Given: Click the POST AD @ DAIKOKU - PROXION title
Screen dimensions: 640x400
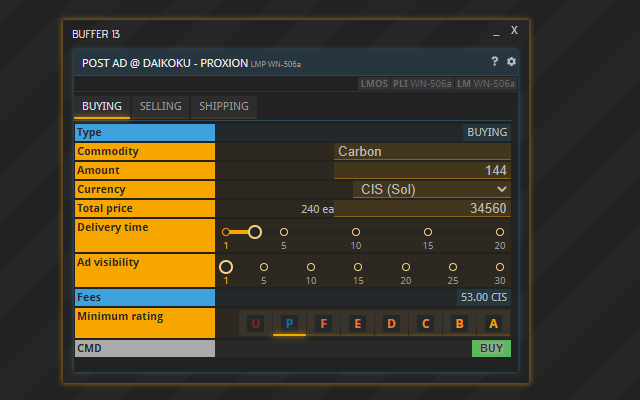Looking at the screenshot, I should point(165,63).
